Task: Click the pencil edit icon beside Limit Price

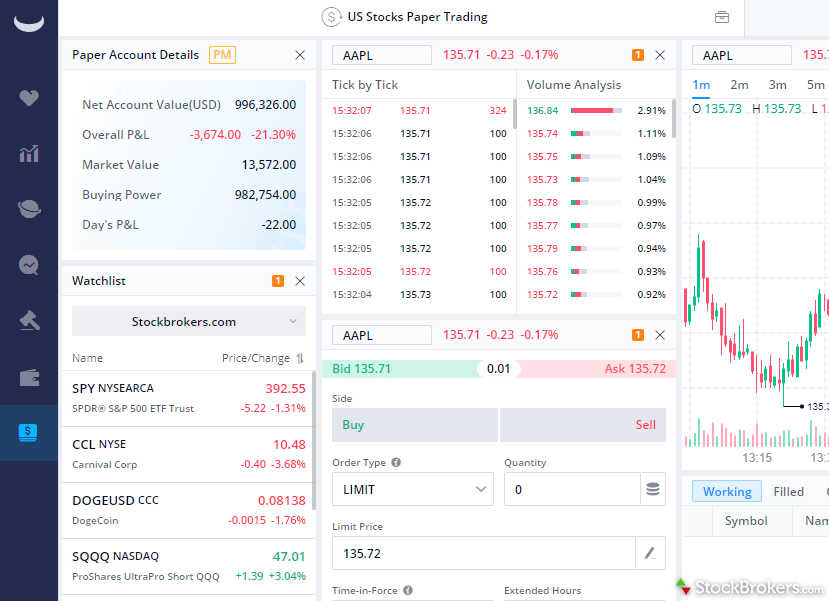Action: click(x=650, y=553)
